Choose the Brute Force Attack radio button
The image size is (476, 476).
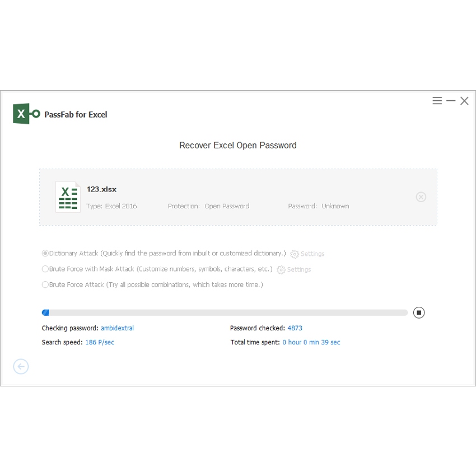(45, 284)
